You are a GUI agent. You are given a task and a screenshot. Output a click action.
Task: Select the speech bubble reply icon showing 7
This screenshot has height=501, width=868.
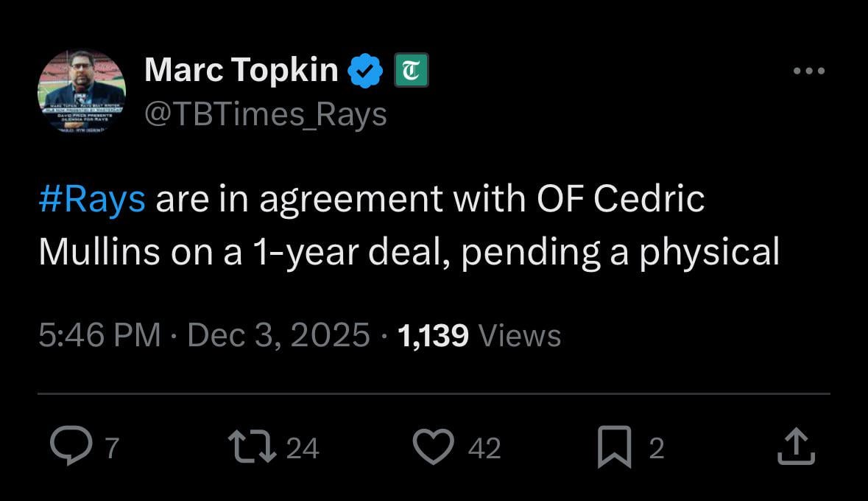[x=70, y=446]
